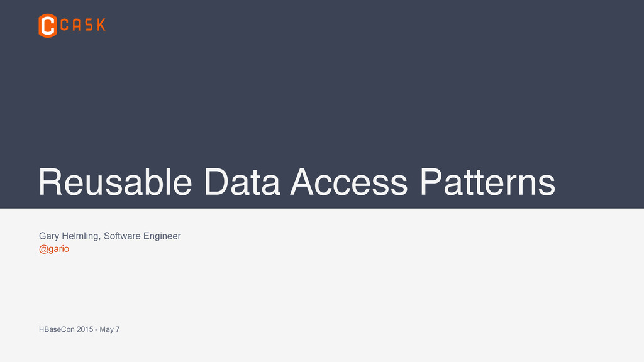Click the word Patterns in the title
The image size is (644, 362).
pyautogui.click(x=487, y=182)
